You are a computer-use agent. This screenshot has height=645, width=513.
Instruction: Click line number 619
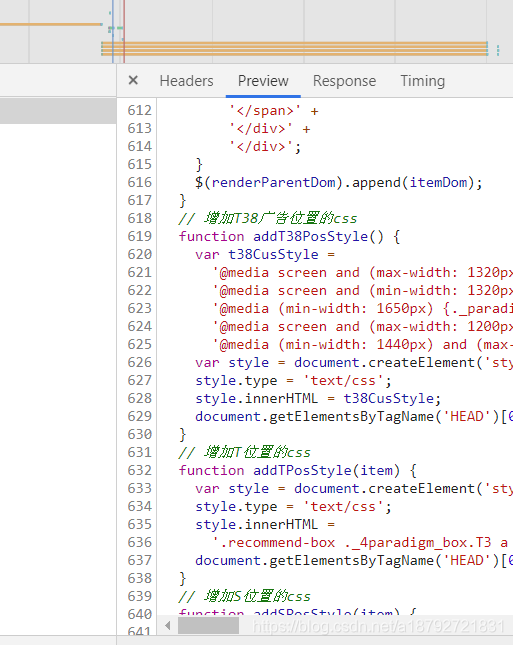(139, 236)
